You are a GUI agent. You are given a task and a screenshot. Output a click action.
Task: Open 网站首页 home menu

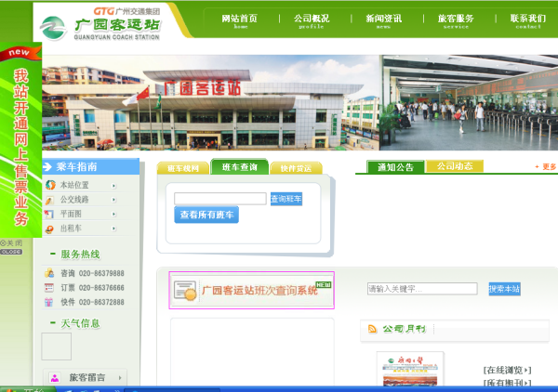[x=240, y=21]
